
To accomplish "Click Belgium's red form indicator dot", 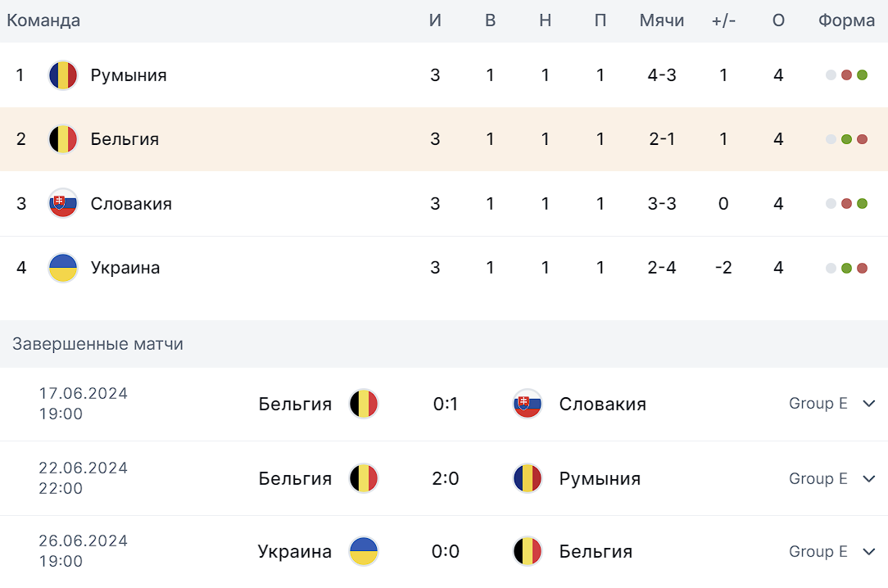I will (862, 139).
